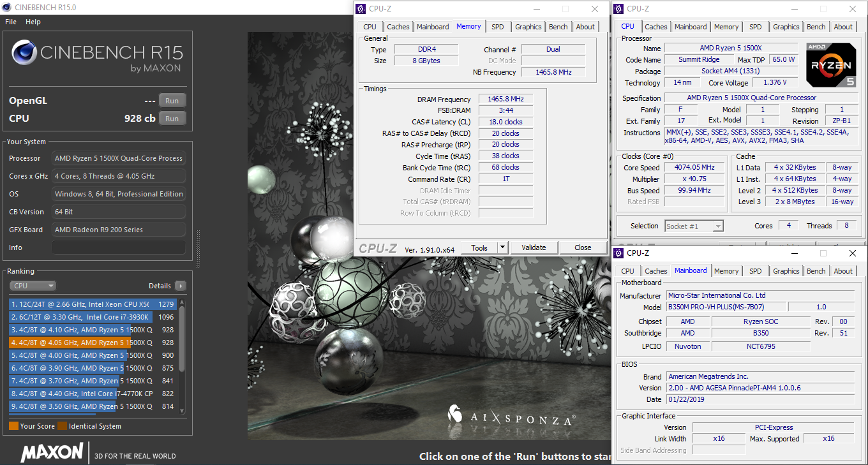
Task: Click the LPCIO NCT6795 field
Action: click(x=761, y=346)
